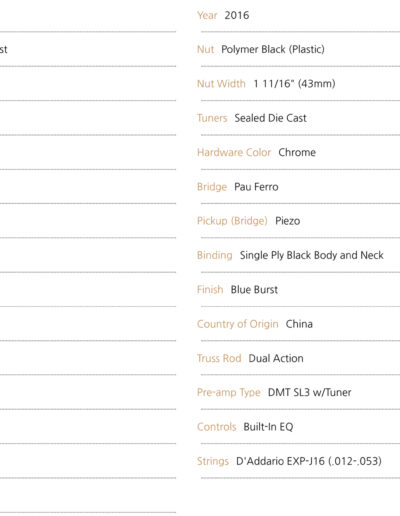
Task: Click the Pickup (Bridge) label
Action: 232,221
